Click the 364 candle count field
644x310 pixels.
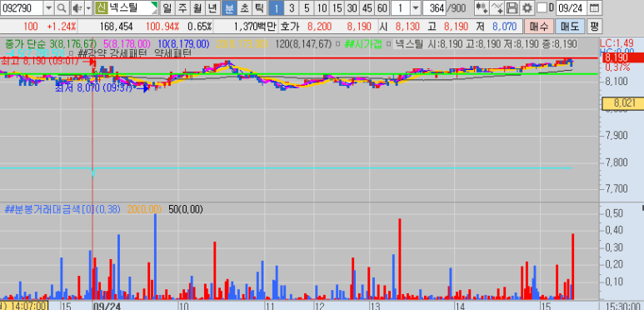coord(434,7)
